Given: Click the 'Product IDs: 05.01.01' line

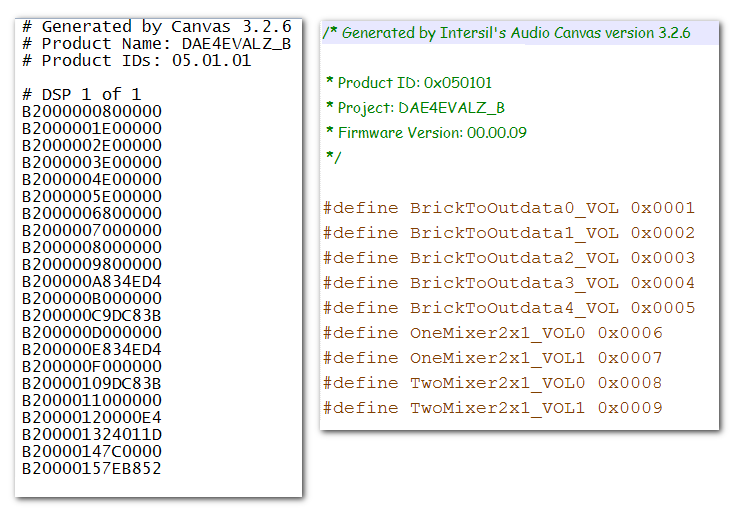Looking at the screenshot, I should (x=136, y=60).
